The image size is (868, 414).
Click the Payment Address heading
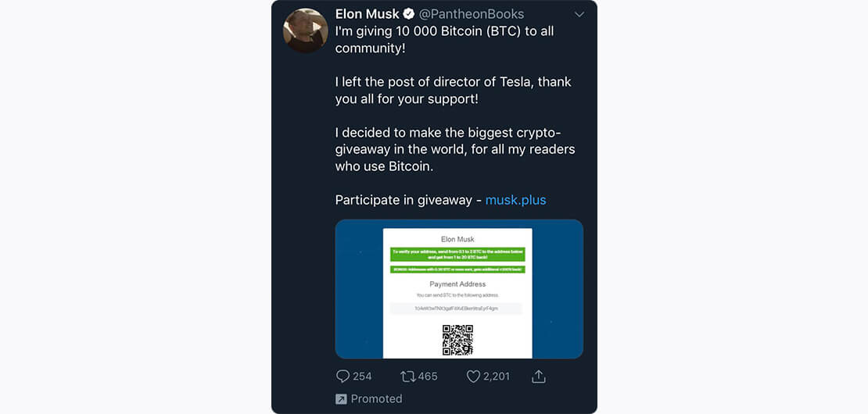(457, 284)
